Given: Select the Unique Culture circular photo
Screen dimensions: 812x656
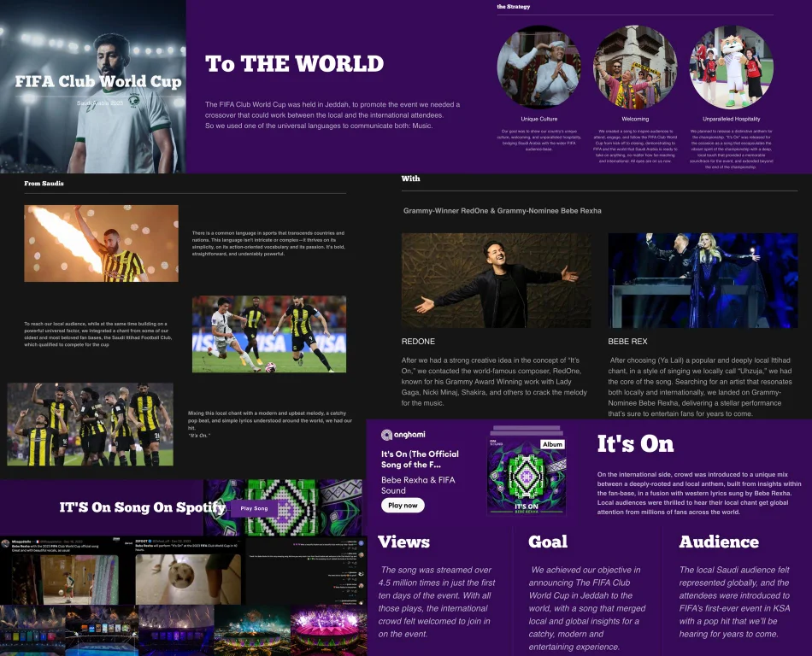Looking at the screenshot, I should (538, 67).
